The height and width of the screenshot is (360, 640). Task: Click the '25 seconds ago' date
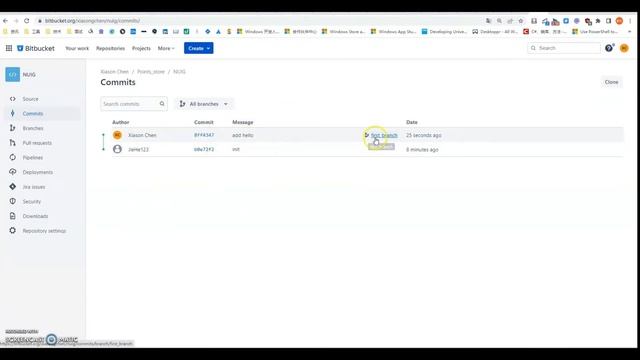coord(424,135)
